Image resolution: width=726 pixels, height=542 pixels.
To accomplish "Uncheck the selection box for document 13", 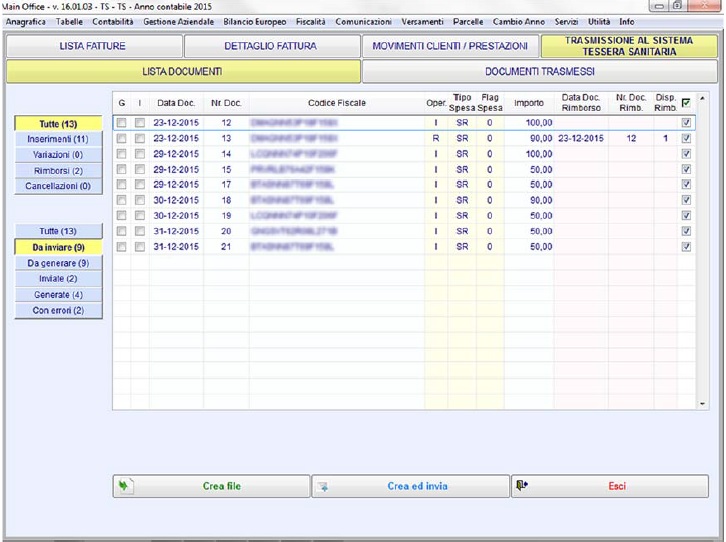I will (x=686, y=138).
